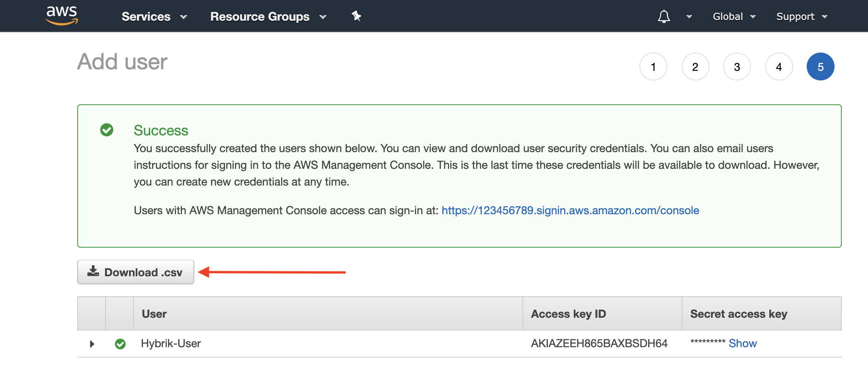Select the active step 5 circle

(821, 66)
